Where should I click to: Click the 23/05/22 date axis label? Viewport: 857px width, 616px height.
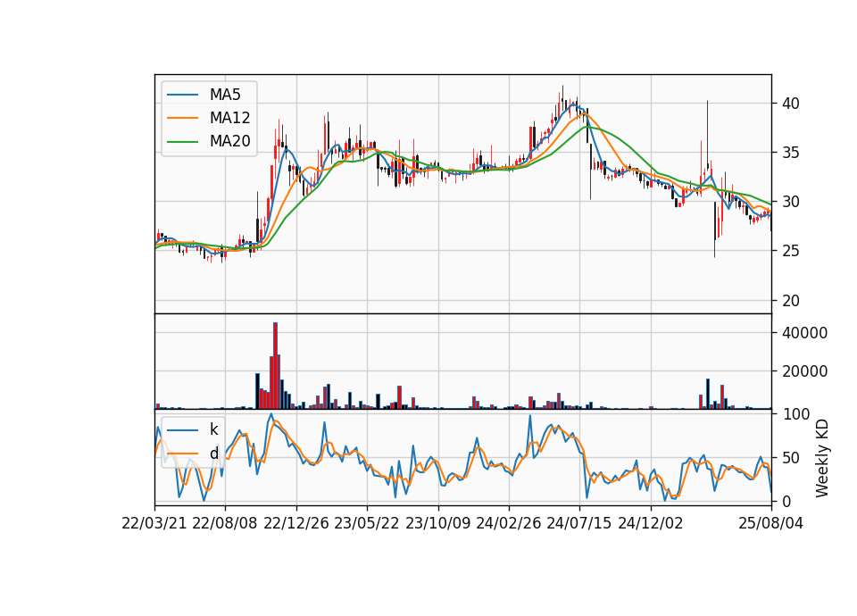tap(367, 524)
